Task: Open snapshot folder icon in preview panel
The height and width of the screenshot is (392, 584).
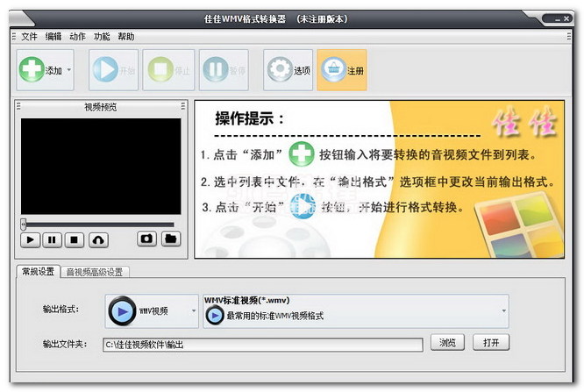Action: 171,239
